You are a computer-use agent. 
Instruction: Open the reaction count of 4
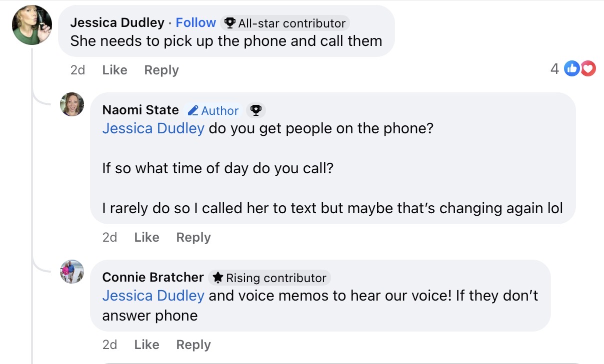tap(554, 69)
